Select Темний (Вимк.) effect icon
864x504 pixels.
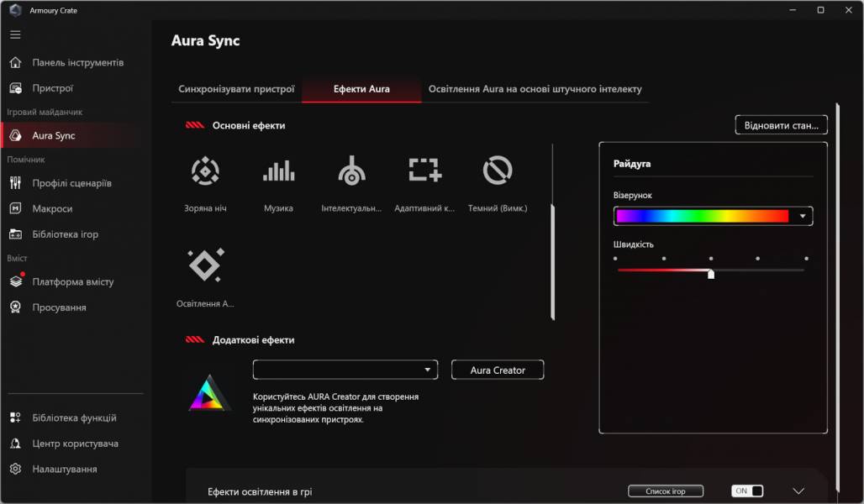pos(498,171)
